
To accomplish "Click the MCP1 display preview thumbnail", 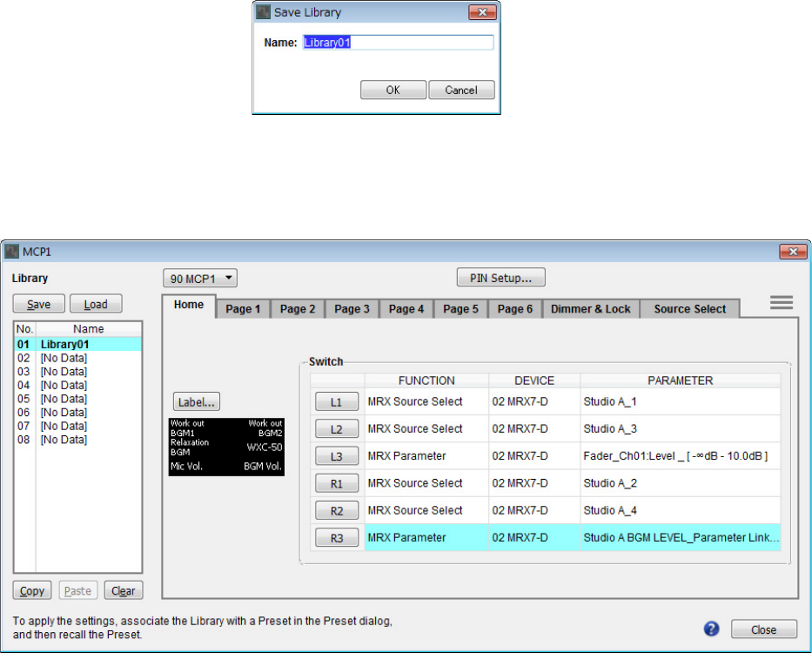I will pos(226,447).
